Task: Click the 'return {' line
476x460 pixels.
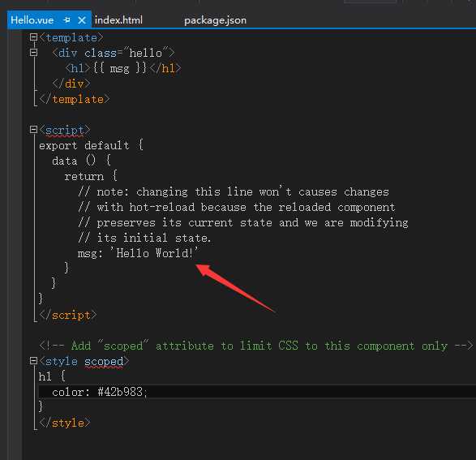Action: pos(91,176)
